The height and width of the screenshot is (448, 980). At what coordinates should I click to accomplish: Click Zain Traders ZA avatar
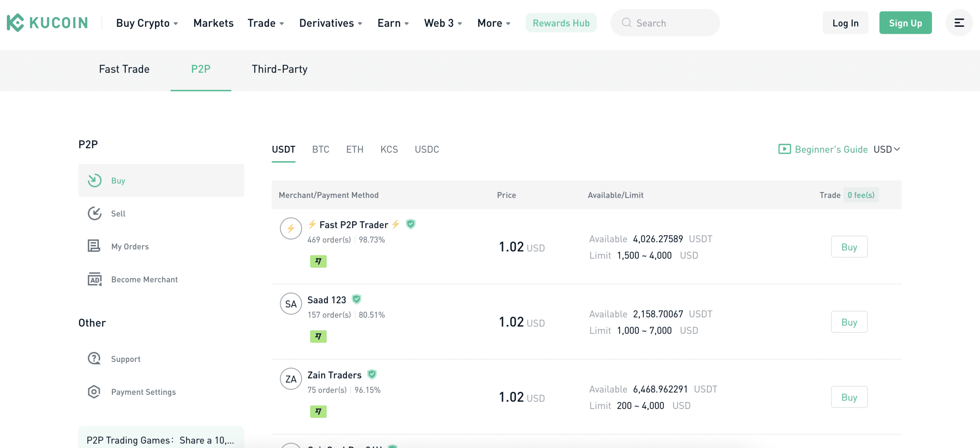click(291, 379)
